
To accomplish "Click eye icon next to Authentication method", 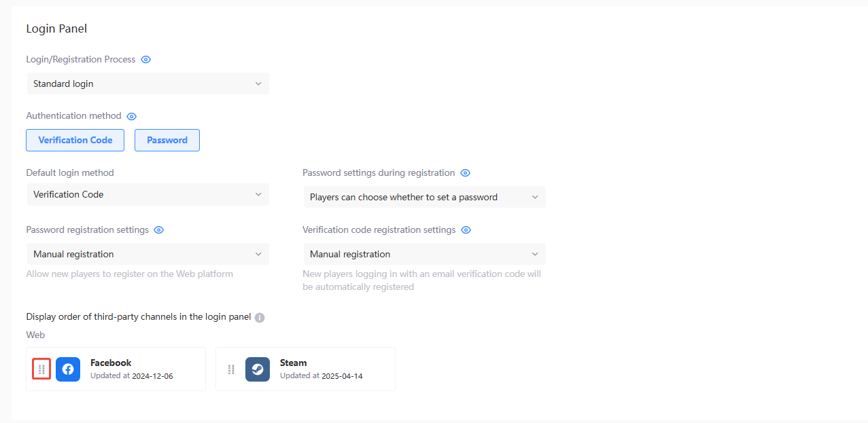I will click(x=132, y=116).
